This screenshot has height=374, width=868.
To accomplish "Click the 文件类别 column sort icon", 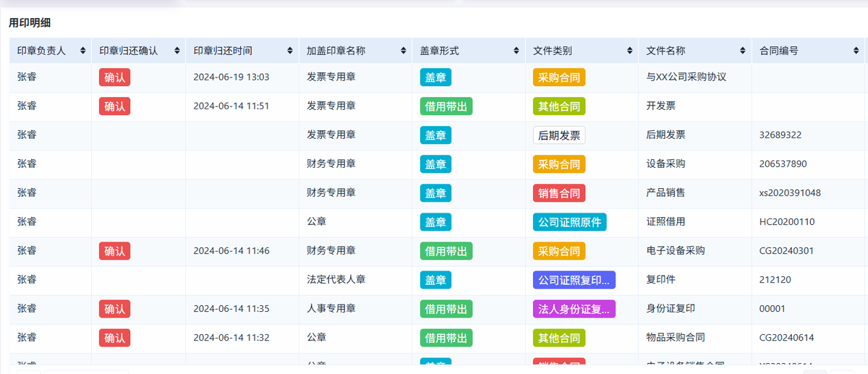I will tap(629, 51).
